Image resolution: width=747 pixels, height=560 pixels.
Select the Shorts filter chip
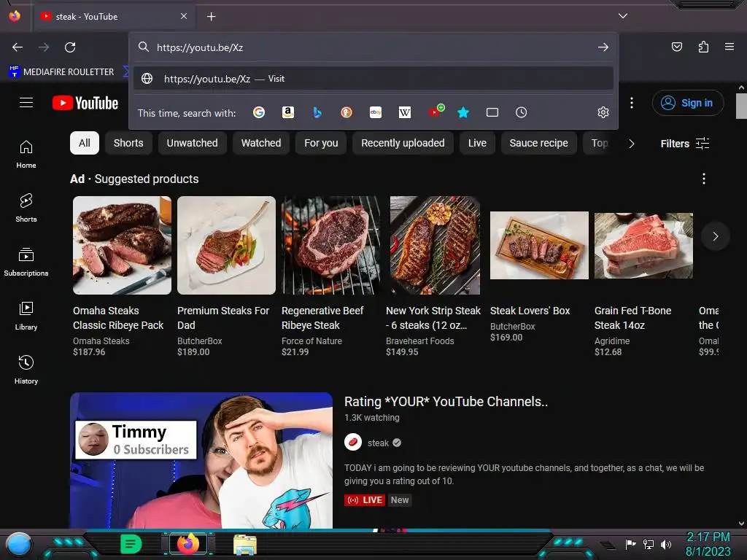128,143
